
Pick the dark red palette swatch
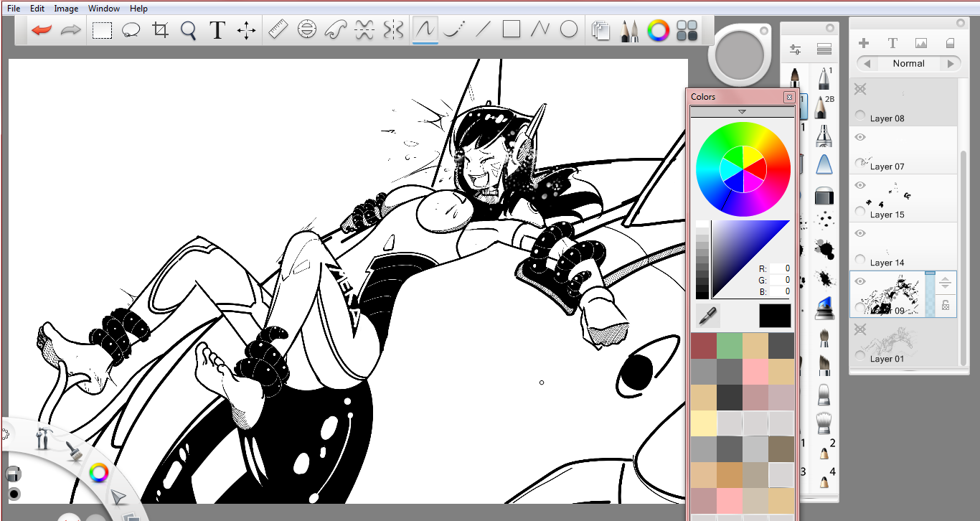point(704,345)
